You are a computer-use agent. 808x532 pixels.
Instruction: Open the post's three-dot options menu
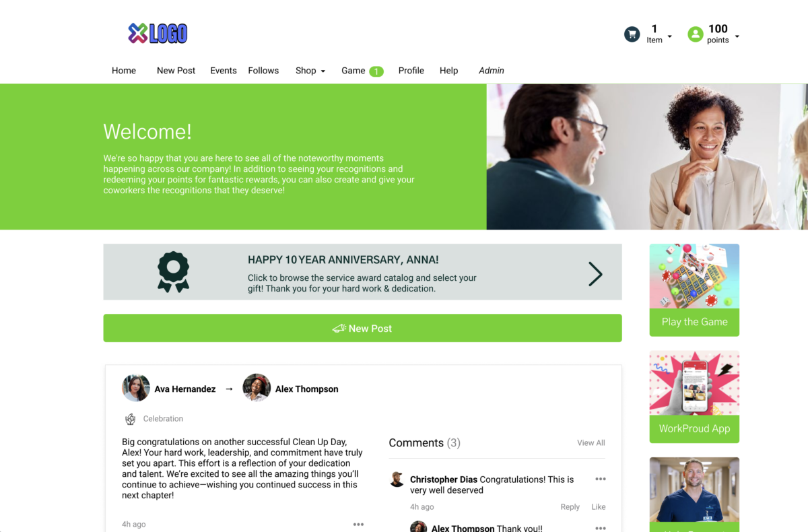[x=358, y=524]
